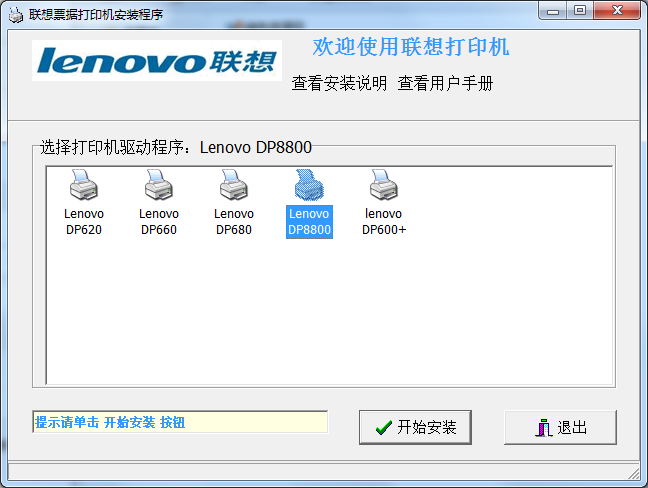The height and width of the screenshot is (488, 648).
Task: Click the 退出 exit button
Action: click(560, 427)
